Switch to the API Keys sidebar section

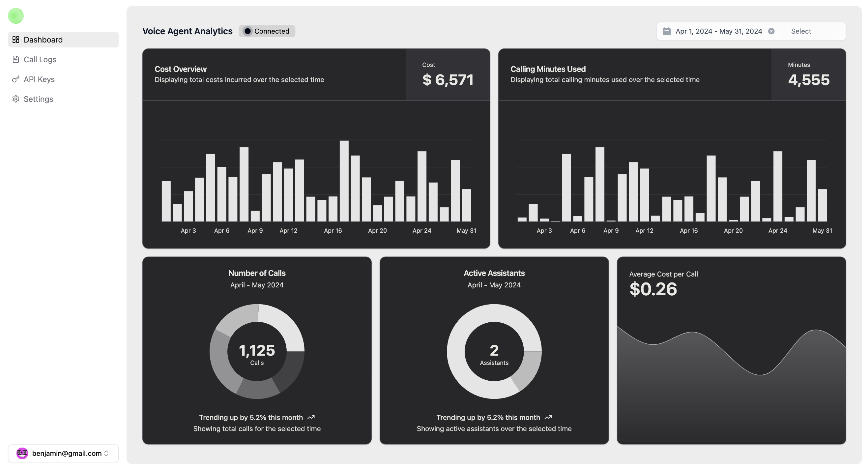pyautogui.click(x=39, y=79)
